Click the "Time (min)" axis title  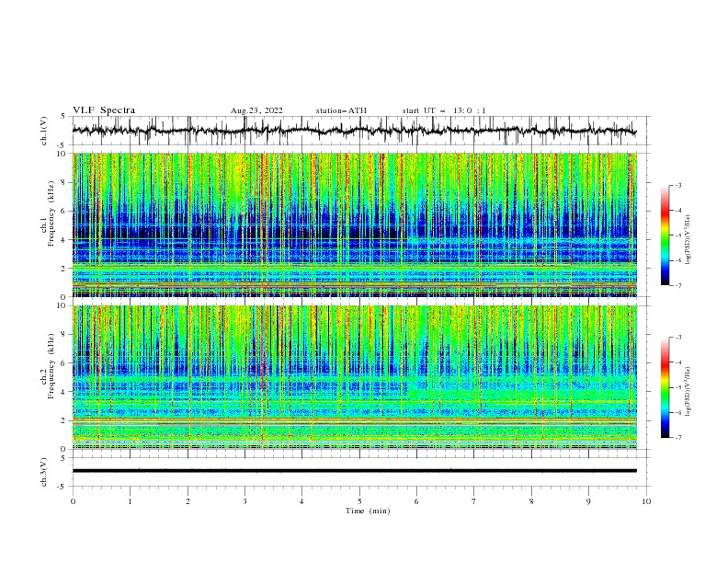(368, 511)
